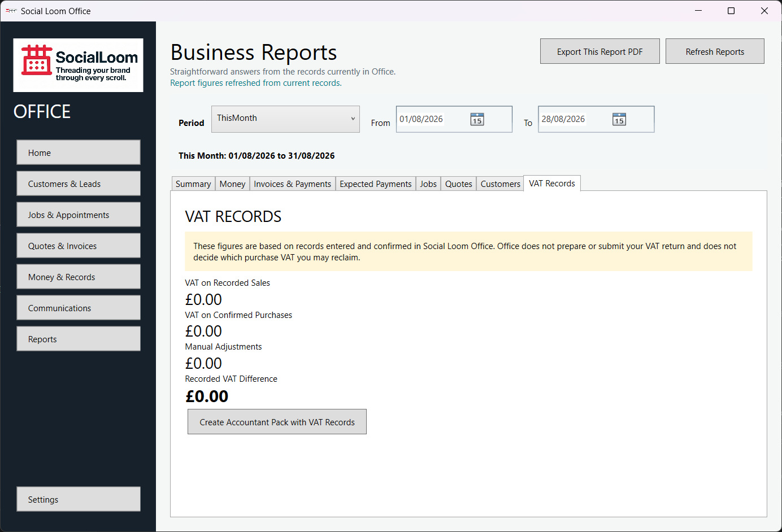
Task: Click the 'VAT RECORDS' heading
Action: pyautogui.click(x=233, y=216)
